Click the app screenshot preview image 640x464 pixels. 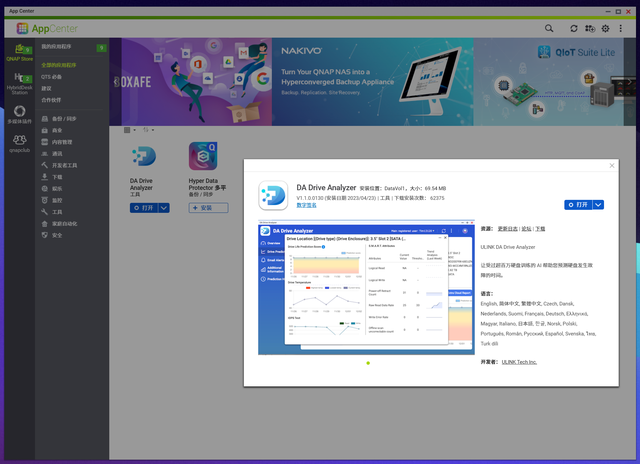[366, 287]
